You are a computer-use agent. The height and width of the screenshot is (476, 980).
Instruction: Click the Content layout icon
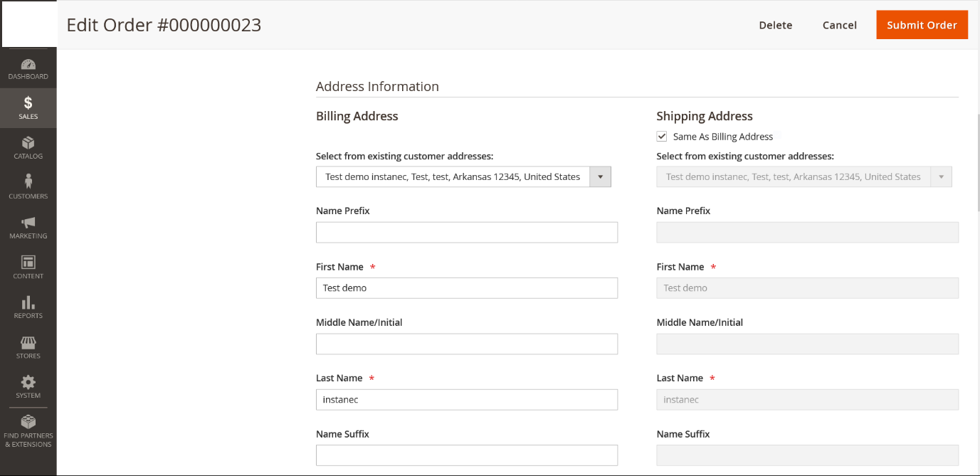[x=28, y=263]
